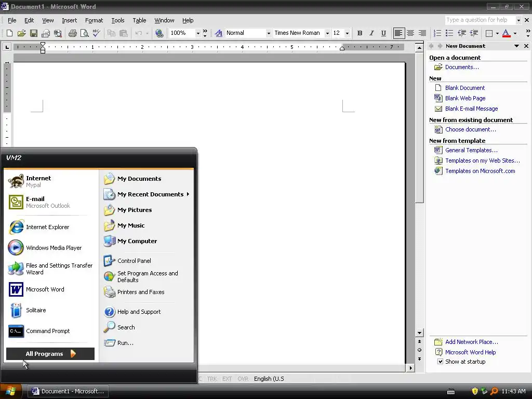Image resolution: width=532 pixels, height=399 pixels.
Task: Click the Outside Border icon
Action: 489,33
